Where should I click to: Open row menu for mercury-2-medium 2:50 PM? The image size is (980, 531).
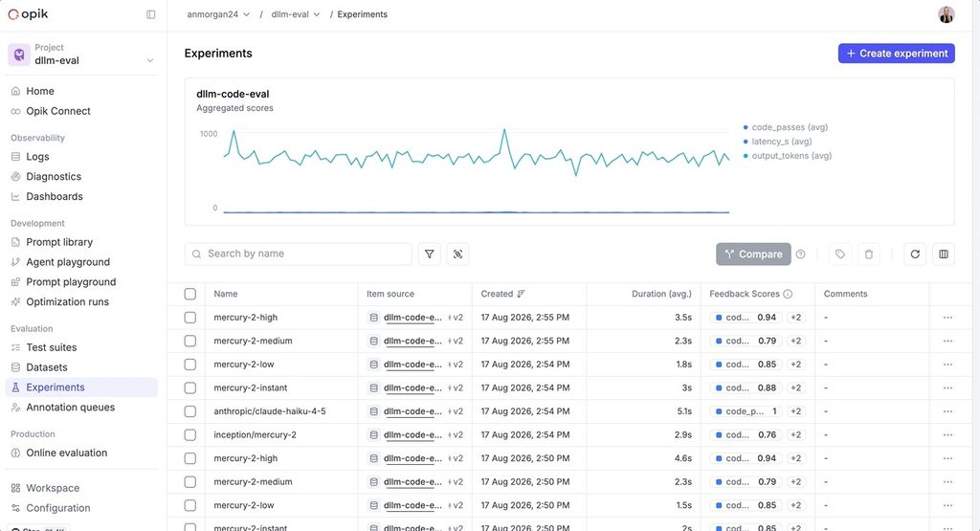pos(948,482)
